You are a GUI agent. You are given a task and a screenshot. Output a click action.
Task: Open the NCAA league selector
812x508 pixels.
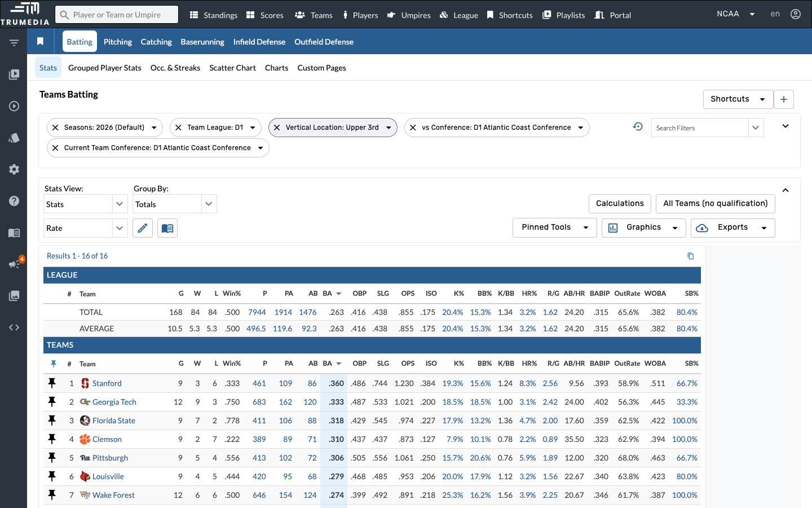pos(735,14)
